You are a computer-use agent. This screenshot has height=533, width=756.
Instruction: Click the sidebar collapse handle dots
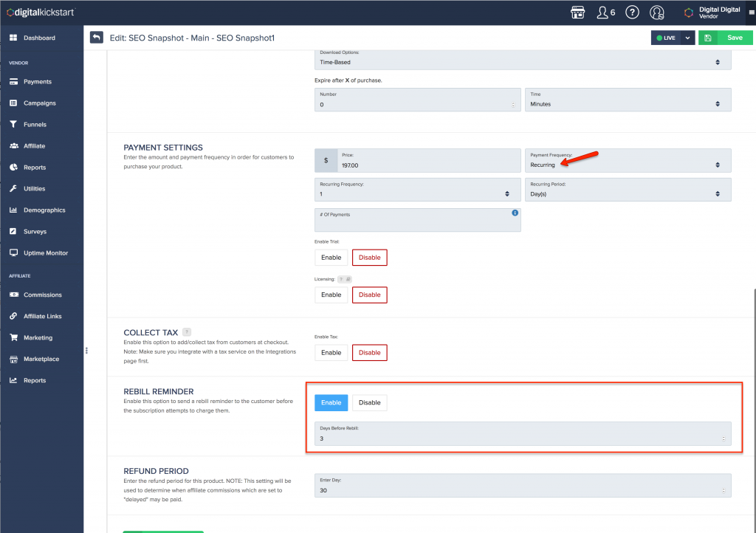87,351
